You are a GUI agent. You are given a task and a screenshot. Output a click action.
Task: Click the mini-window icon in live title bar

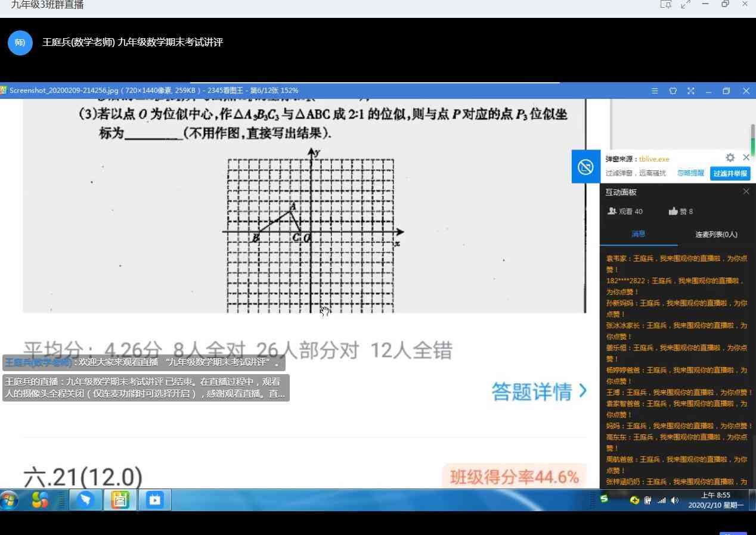click(x=665, y=5)
